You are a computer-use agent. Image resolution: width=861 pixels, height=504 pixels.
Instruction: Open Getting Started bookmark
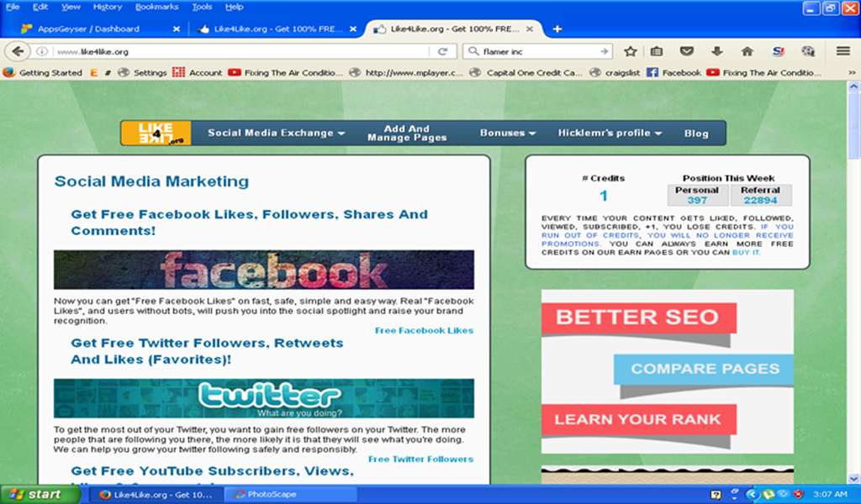point(43,72)
